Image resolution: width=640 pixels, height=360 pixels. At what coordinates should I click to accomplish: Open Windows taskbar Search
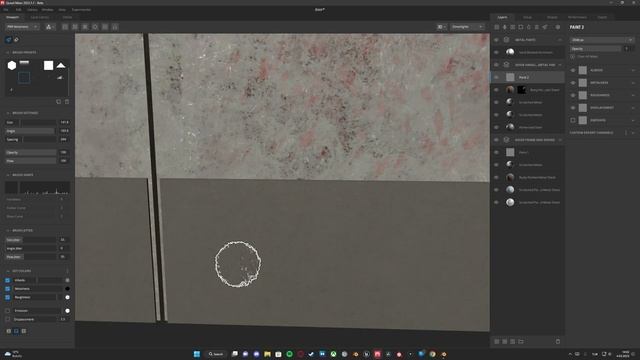216,354
